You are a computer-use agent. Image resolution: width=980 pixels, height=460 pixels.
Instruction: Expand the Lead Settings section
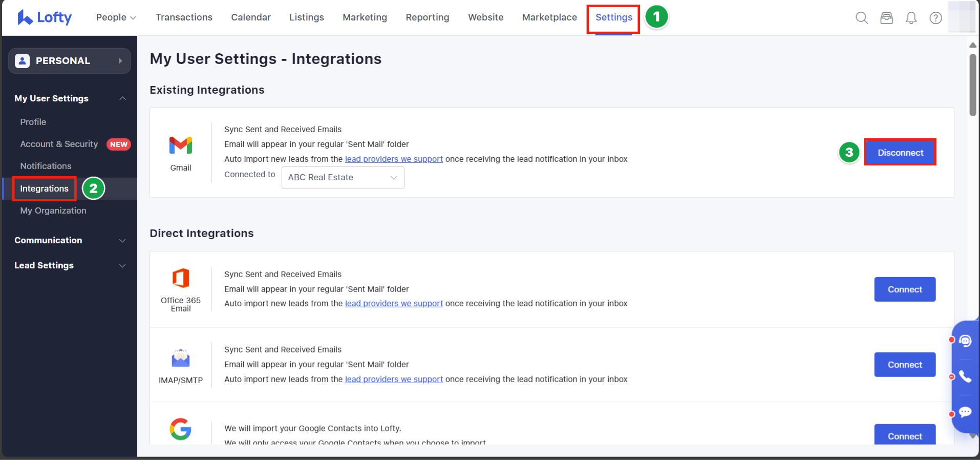[x=70, y=265]
